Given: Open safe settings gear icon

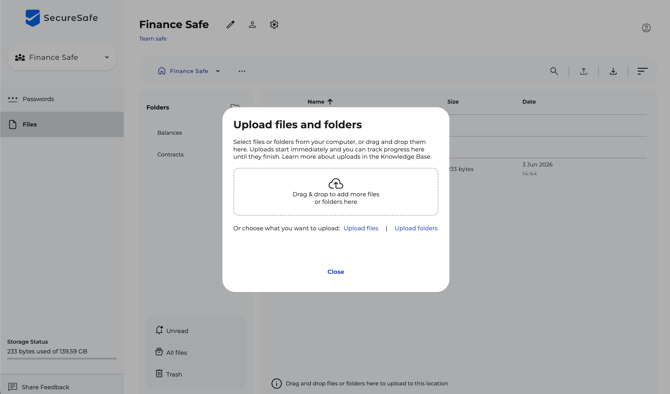Looking at the screenshot, I should click(x=274, y=25).
